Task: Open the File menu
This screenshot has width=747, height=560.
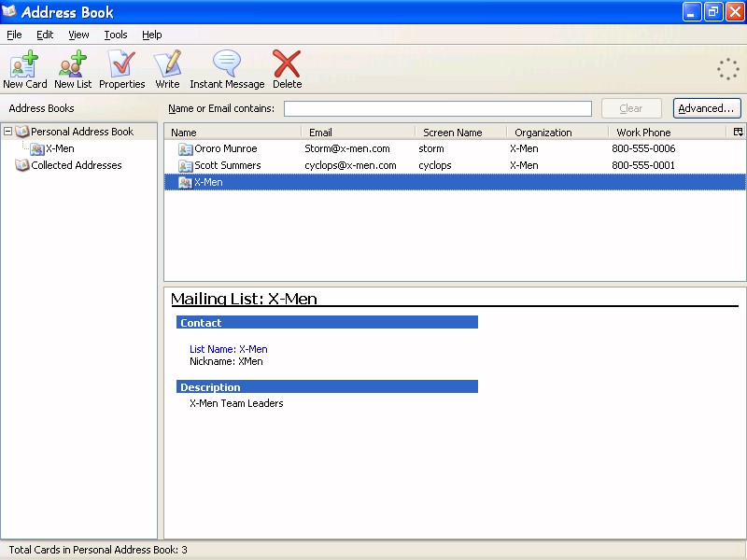Action: click(x=14, y=35)
